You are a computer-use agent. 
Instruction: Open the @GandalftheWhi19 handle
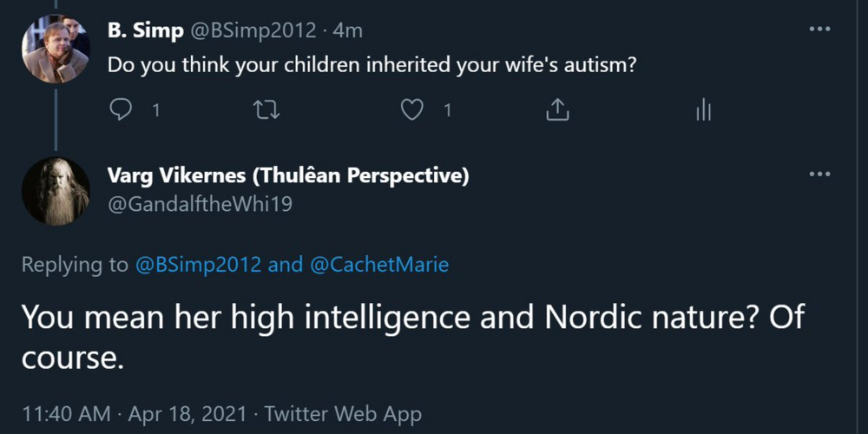pyautogui.click(x=200, y=205)
